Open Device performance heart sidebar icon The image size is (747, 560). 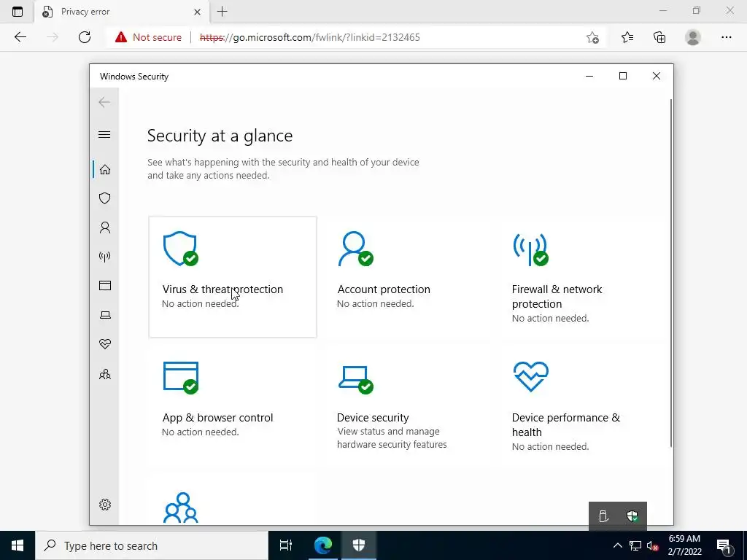pyautogui.click(x=105, y=344)
